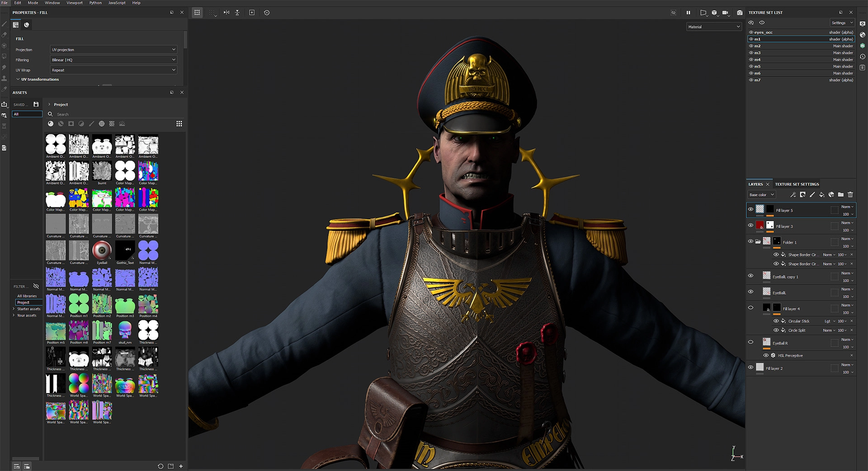Image resolution: width=868 pixels, height=471 pixels.
Task: Open the Projection dropdown showing UV projection
Action: [x=113, y=50]
